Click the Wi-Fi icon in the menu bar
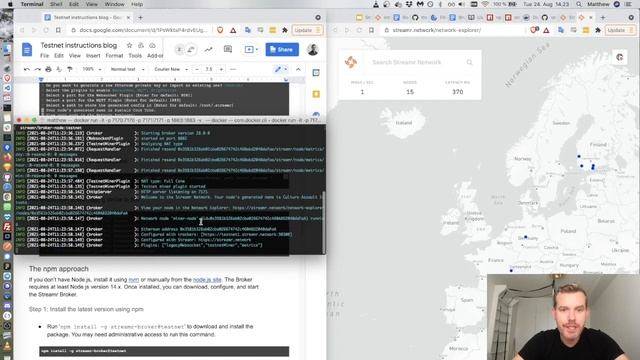640x360 pixels. tap(484, 4)
